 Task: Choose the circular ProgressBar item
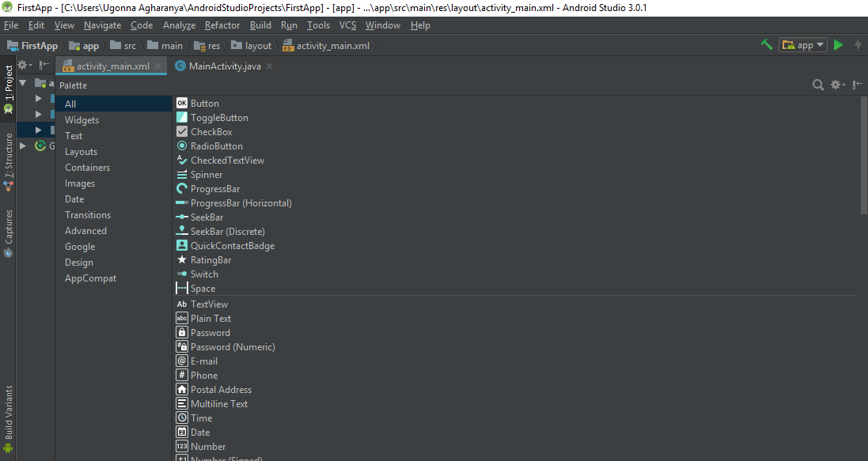point(208,189)
